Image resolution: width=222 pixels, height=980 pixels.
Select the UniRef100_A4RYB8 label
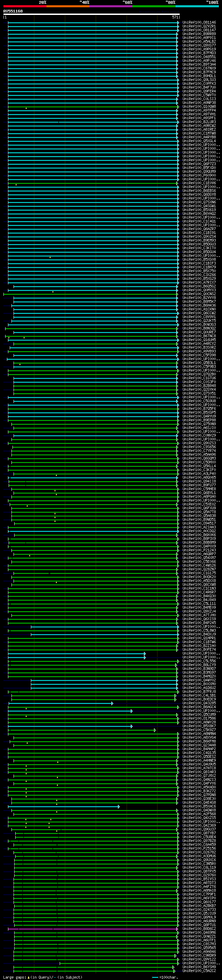[199, 137]
